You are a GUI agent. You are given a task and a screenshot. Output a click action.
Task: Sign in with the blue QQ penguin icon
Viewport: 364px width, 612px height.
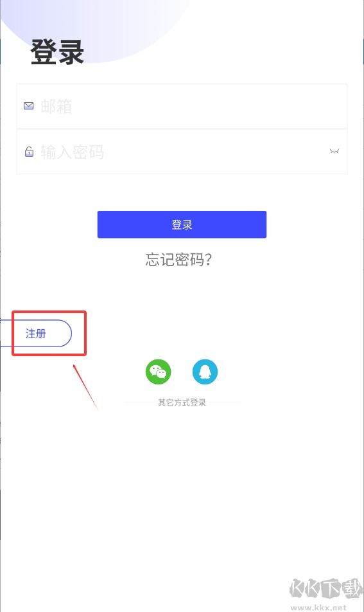click(205, 372)
